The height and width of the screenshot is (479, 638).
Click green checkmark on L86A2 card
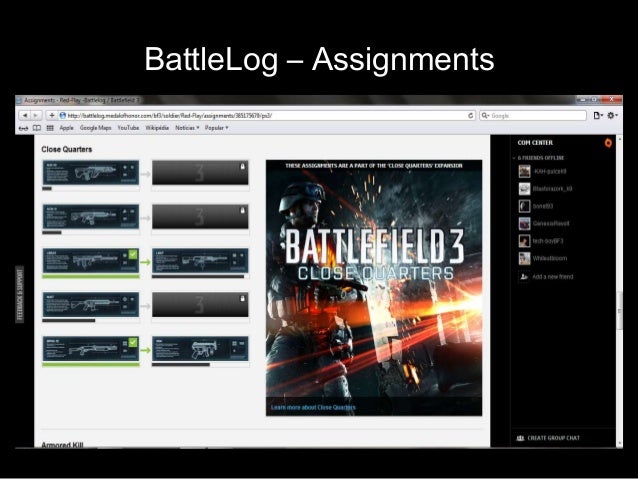pyautogui.click(x=133, y=254)
